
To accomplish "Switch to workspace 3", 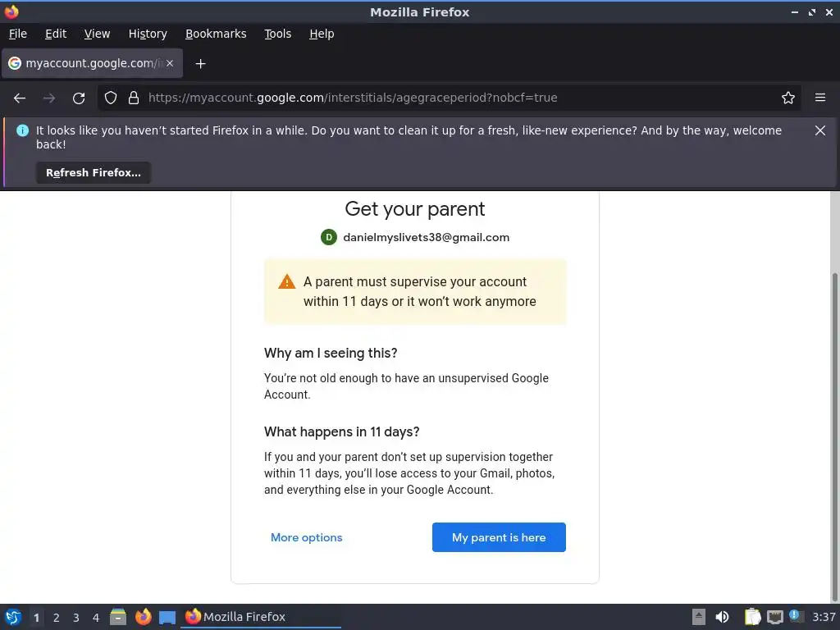I will [76, 618].
